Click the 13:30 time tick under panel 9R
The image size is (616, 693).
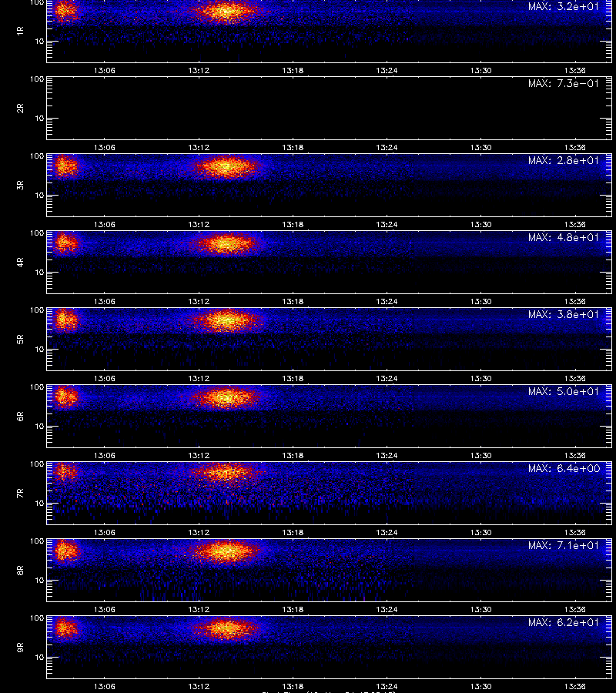480,686
